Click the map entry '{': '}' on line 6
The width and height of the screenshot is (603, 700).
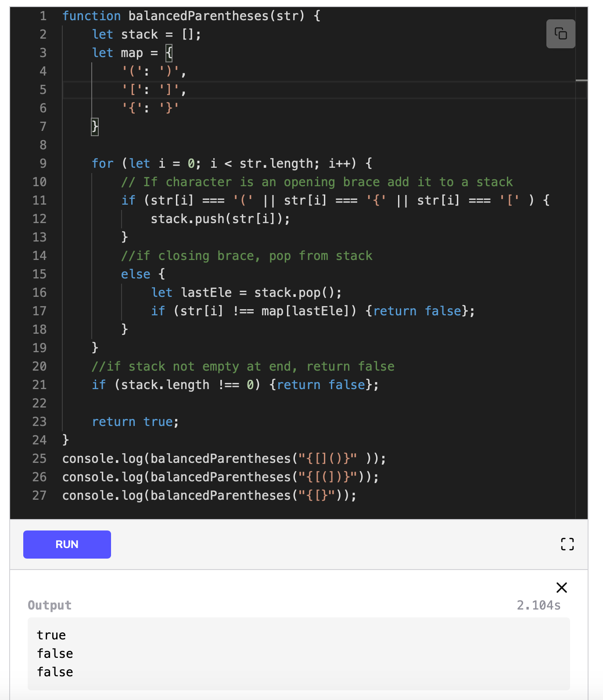pyautogui.click(x=151, y=108)
